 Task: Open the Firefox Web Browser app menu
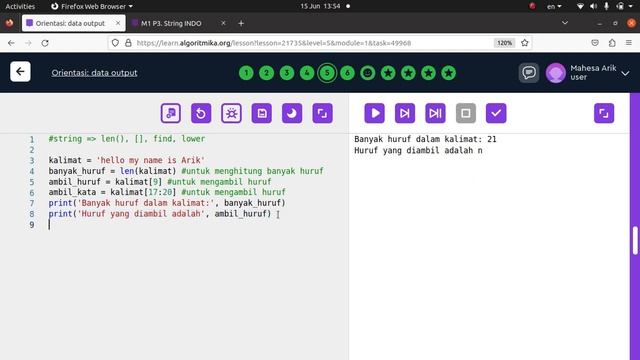click(92, 6)
